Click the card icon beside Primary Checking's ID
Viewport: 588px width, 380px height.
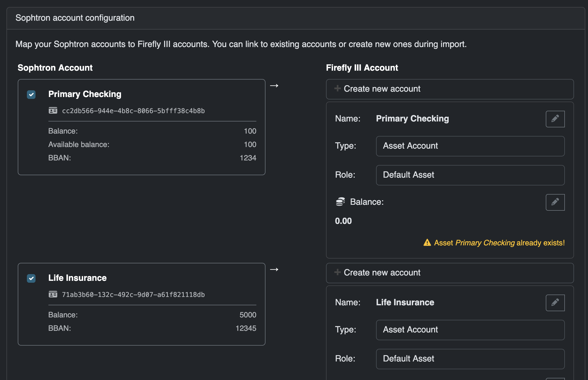[53, 110]
